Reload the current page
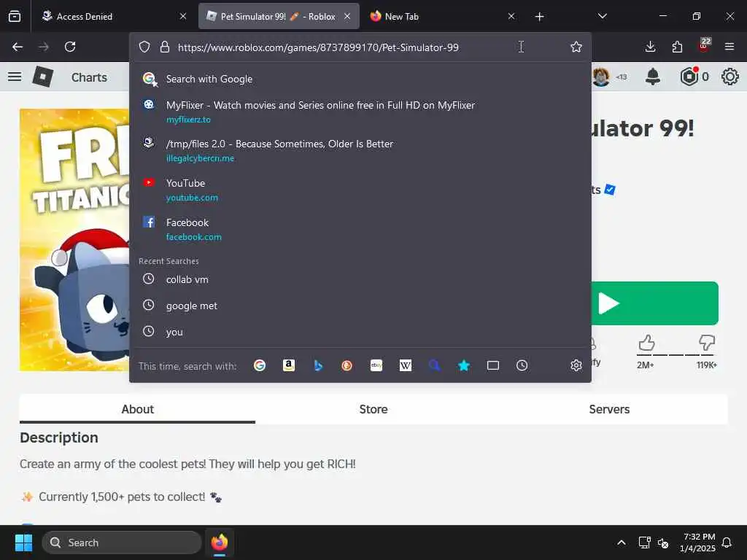 click(x=70, y=47)
